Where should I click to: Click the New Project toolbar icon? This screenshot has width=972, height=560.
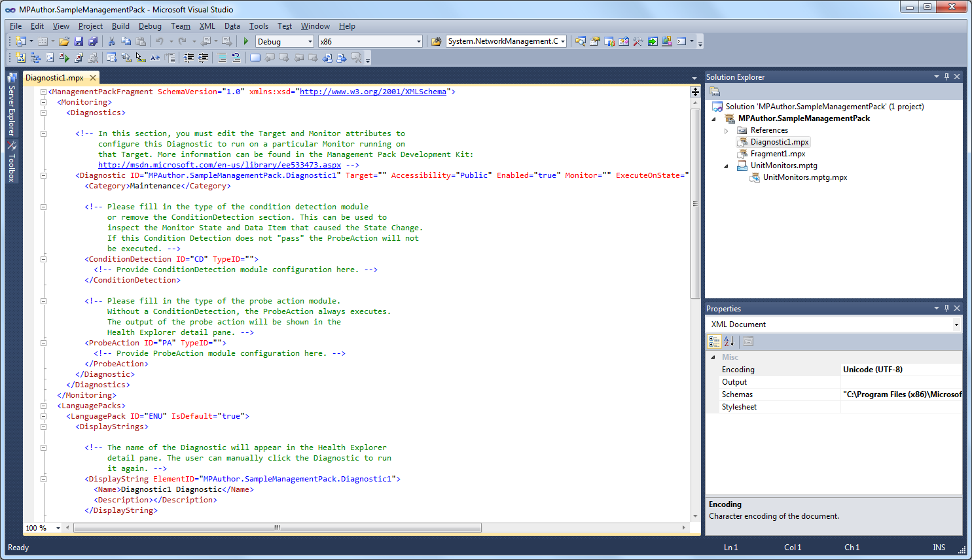coord(20,41)
